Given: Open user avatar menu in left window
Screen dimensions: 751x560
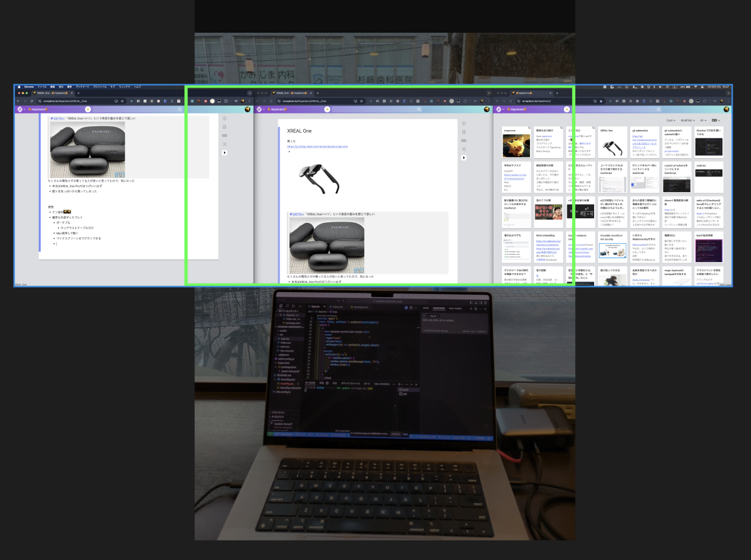Looking at the screenshot, I should click(x=247, y=109).
